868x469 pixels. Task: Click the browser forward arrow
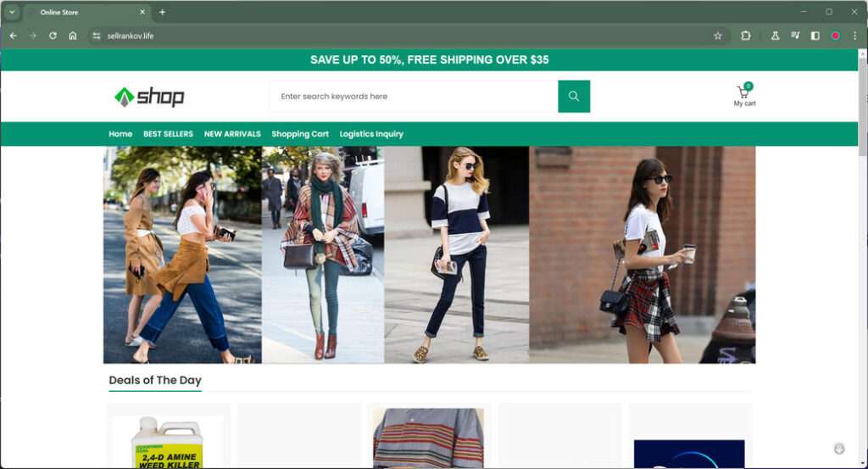tap(33, 36)
